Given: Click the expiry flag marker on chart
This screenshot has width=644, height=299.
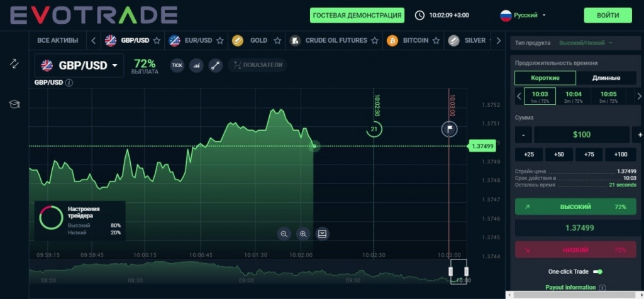Looking at the screenshot, I should 449,129.
